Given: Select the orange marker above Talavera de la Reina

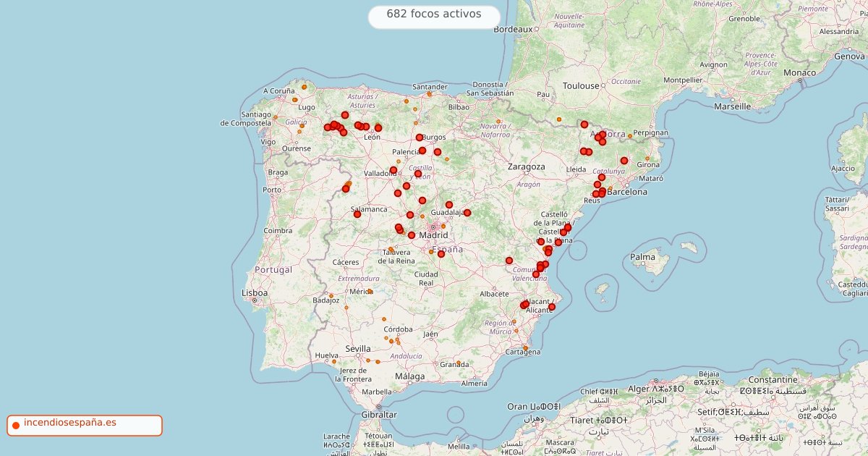Looking at the screenshot, I should coord(391,249).
